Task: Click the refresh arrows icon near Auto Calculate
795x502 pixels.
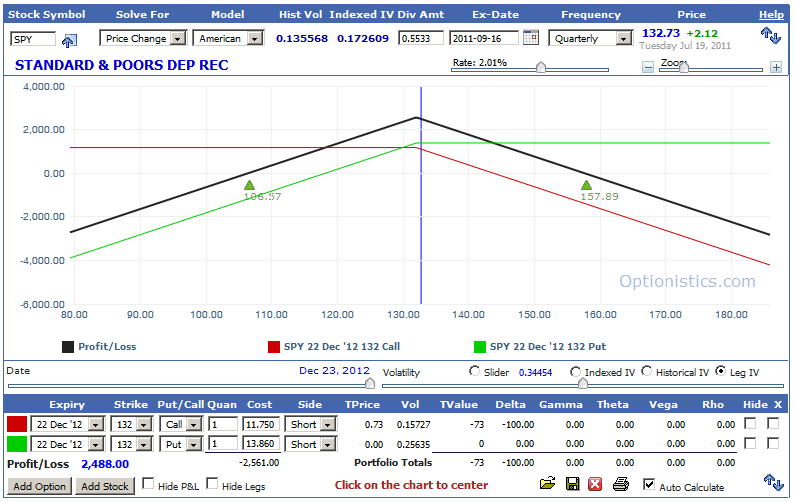Action: point(774,482)
